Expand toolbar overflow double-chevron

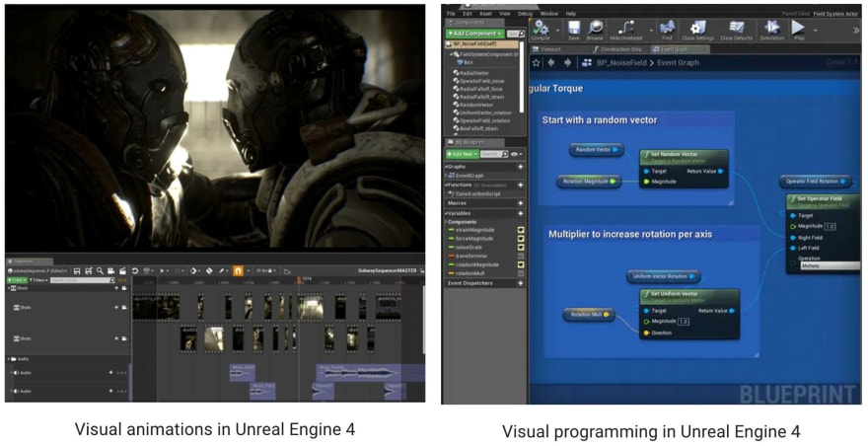[856, 31]
